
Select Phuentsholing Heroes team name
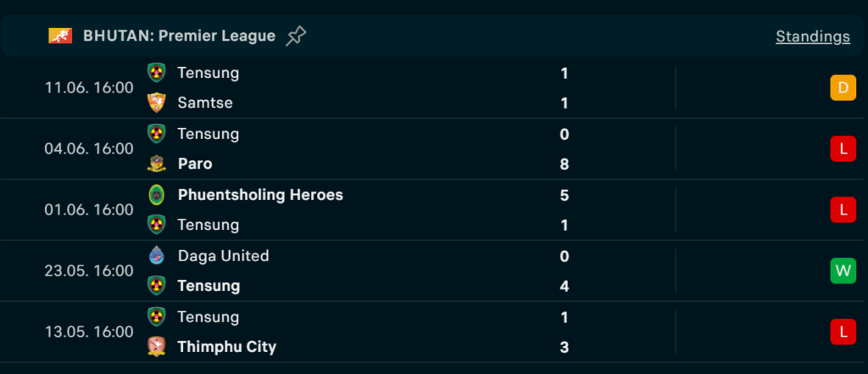(260, 194)
